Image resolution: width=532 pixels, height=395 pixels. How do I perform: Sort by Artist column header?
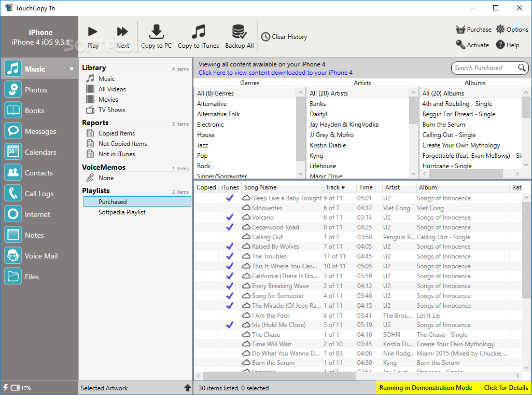point(399,187)
